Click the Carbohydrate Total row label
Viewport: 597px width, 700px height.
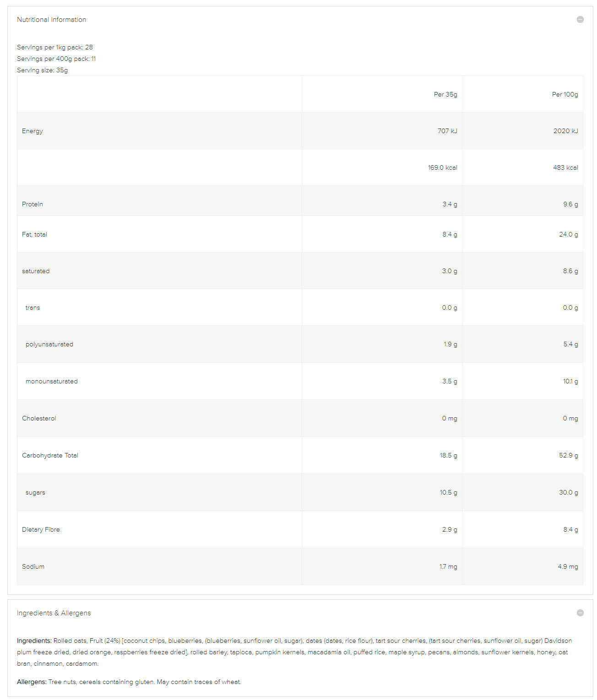click(50, 455)
